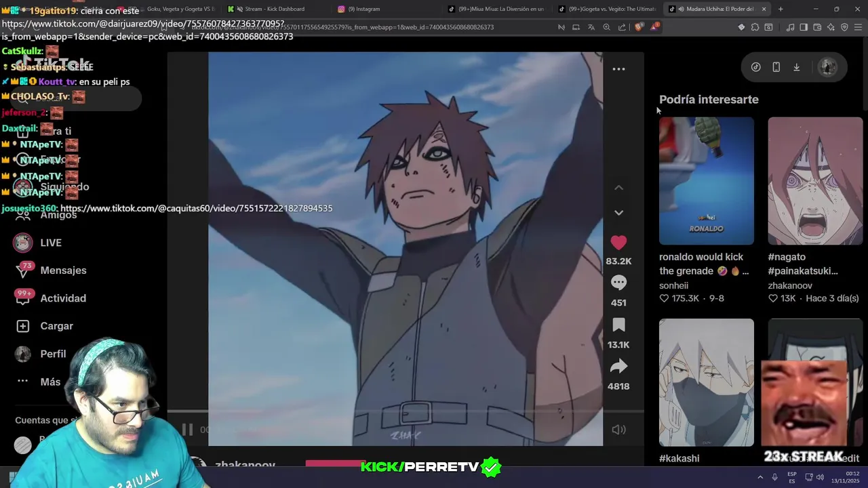Share the video with the arrow icon
This screenshot has width=868, height=488.
point(618,367)
